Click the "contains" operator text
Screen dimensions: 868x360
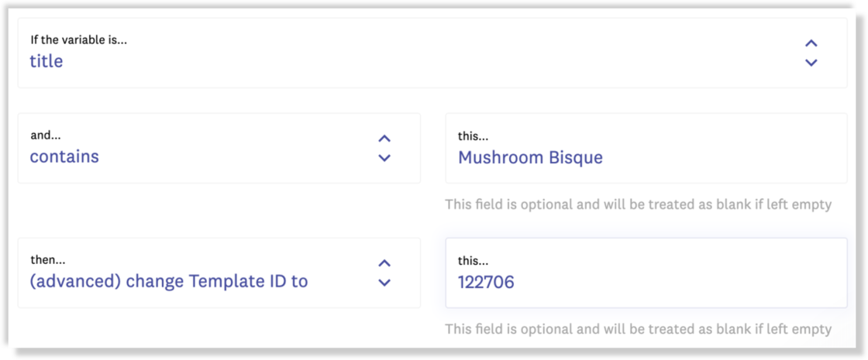64,157
